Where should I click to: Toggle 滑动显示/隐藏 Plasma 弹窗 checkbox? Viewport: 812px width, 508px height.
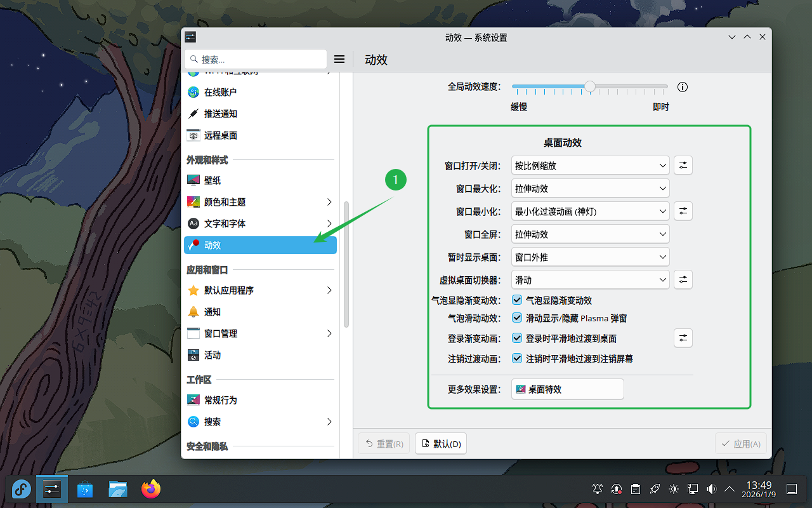[517, 318]
